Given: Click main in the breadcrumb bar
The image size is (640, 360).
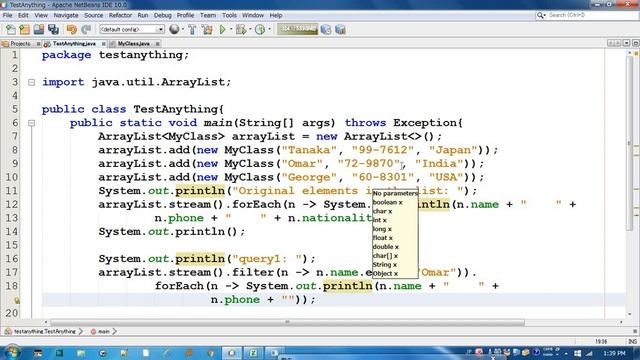Looking at the screenshot, I should coord(104,331).
